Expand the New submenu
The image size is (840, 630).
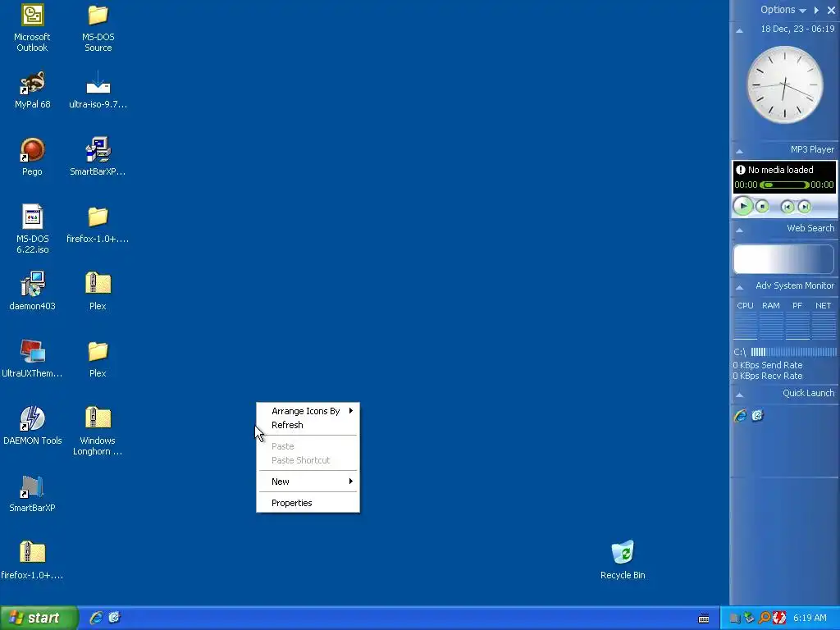click(308, 481)
